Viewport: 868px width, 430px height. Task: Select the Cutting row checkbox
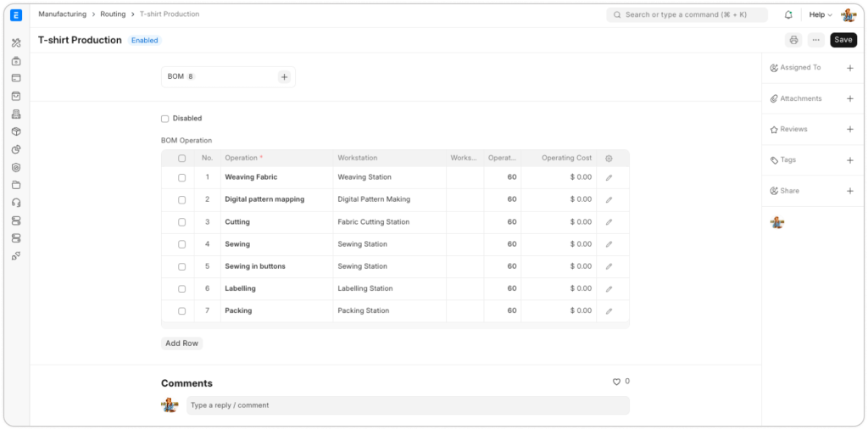(181, 222)
